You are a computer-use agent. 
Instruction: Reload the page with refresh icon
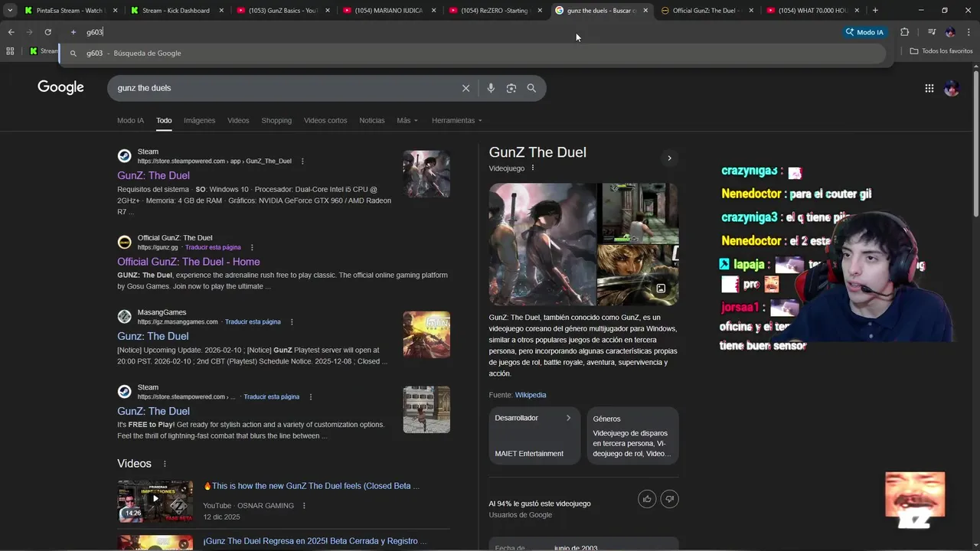pyautogui.click(x=47, y=32)
